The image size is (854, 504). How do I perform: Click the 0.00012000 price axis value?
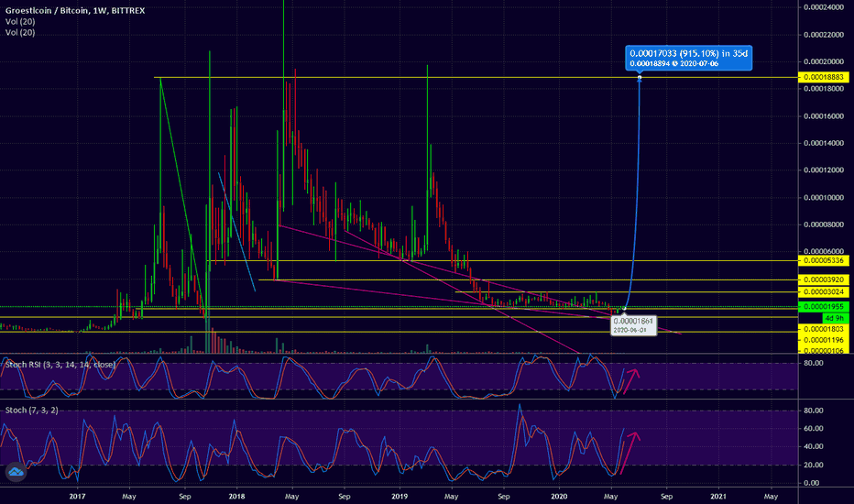[x=824, y=170]
